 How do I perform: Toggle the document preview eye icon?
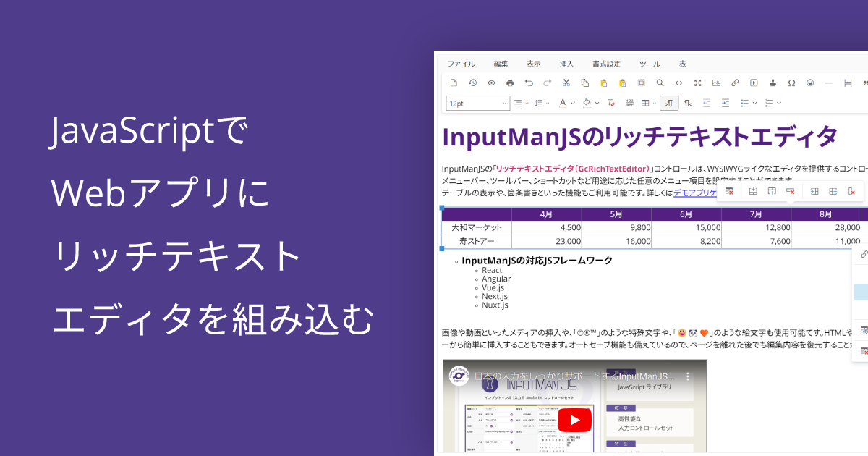pos(491,83)
